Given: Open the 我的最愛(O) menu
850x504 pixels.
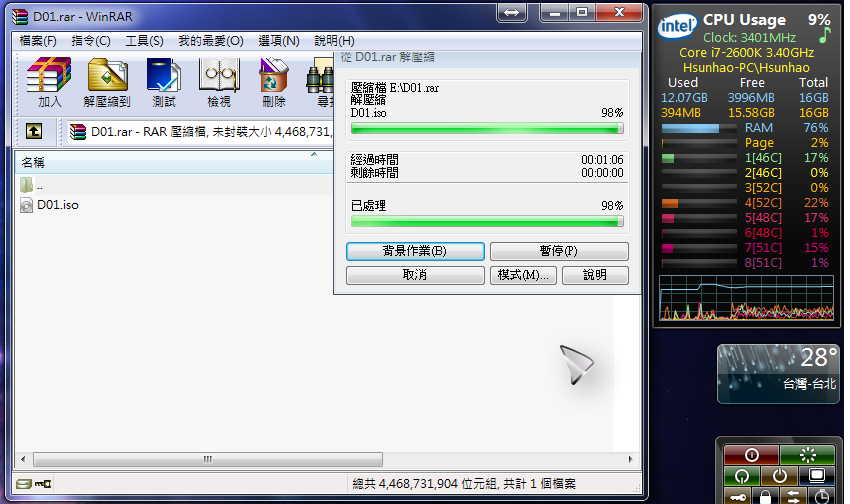Looking at the screenshot, I should [x=210, y=41].
